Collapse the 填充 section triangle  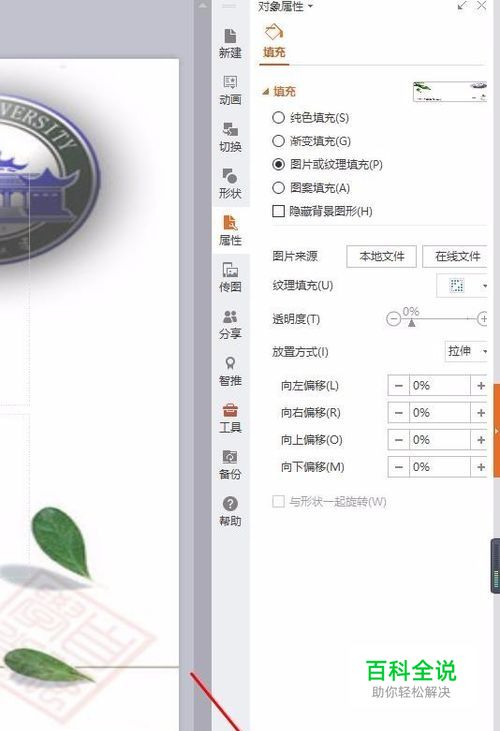pyautogui.click(x=265, y=92)
